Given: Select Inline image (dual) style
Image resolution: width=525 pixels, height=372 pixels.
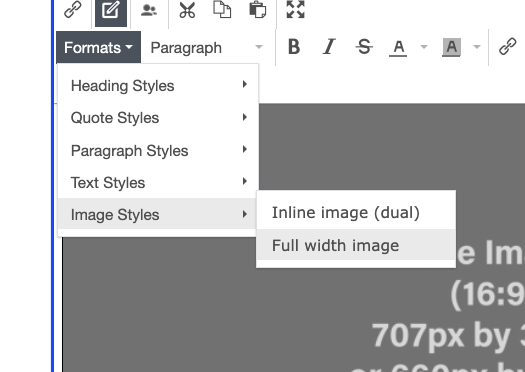Looking at the screenshot, I should click(356, 213).
